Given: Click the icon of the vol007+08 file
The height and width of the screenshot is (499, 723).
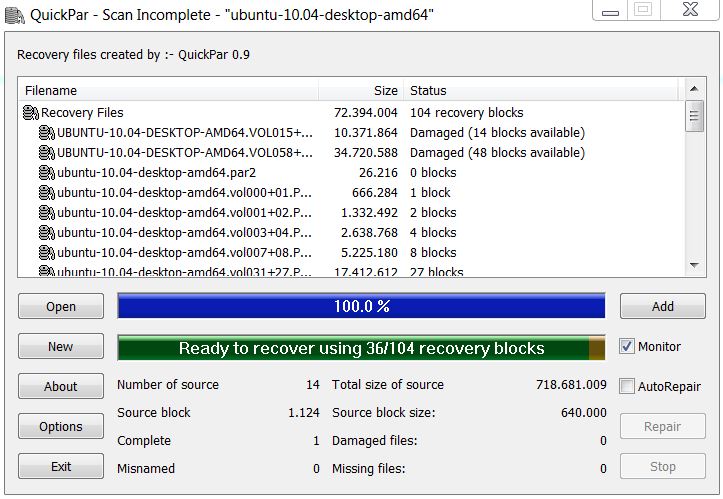Looking at the screenshot, I should pos(47,252).
